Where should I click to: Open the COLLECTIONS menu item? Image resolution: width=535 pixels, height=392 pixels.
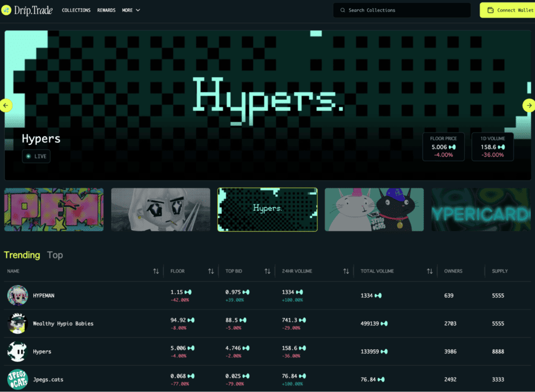pos(76,10)
